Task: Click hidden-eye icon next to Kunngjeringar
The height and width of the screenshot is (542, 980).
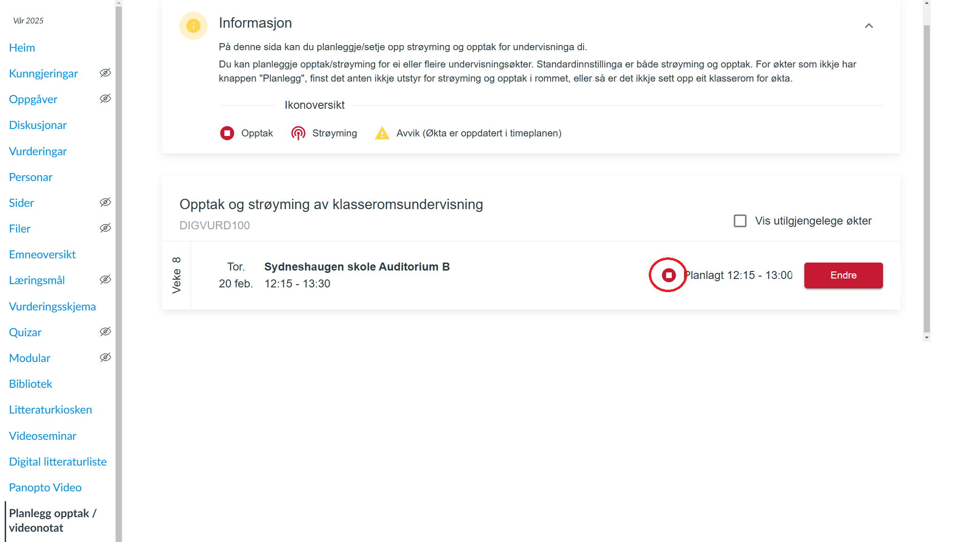Action: coord(105,73)
